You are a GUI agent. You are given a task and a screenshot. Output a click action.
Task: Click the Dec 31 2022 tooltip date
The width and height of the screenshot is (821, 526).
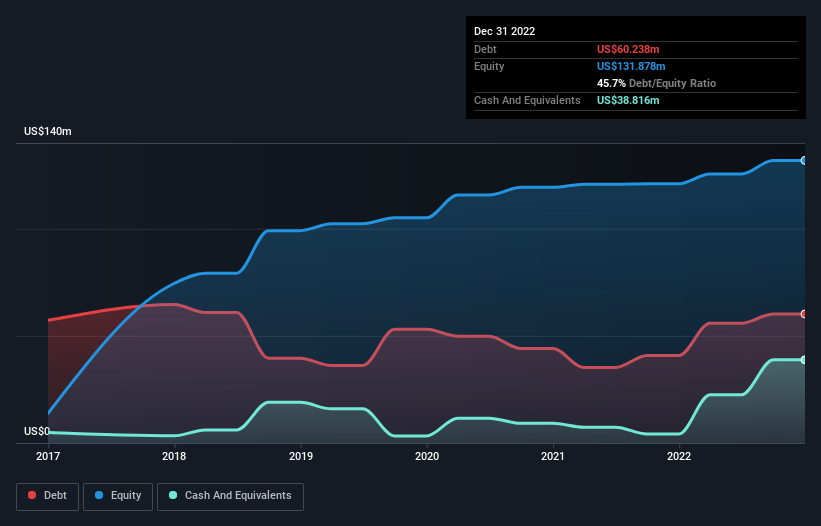click(x=505, y=31)
